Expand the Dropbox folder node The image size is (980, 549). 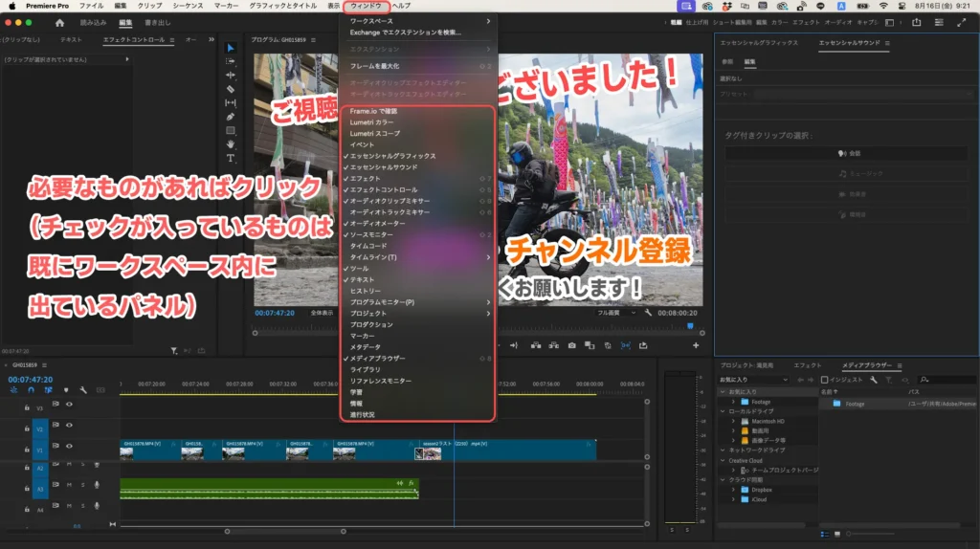pos(734,490)
